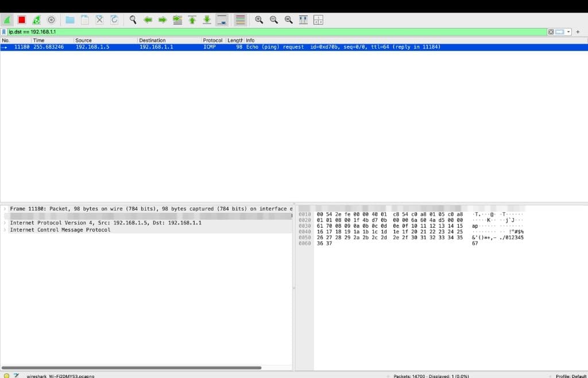588x378 pixels.
Task: Restart the current capture
Action: click(x=36, y=20)
